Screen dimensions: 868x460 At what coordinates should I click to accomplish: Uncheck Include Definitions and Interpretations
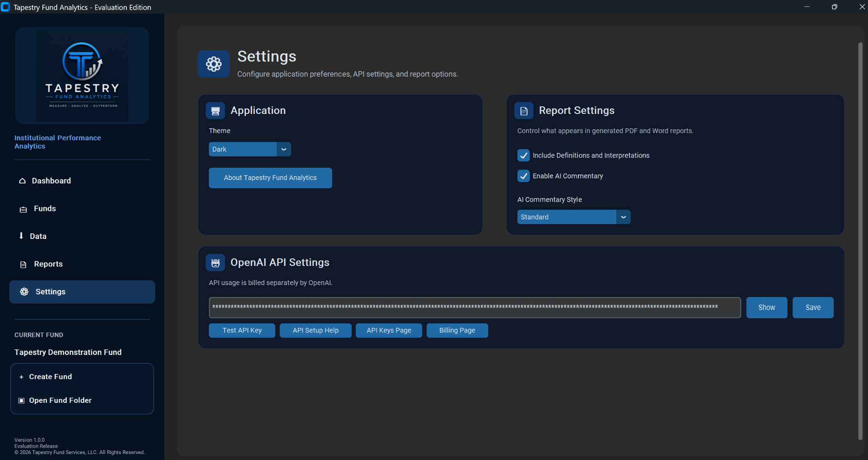(x=524, y=155)
